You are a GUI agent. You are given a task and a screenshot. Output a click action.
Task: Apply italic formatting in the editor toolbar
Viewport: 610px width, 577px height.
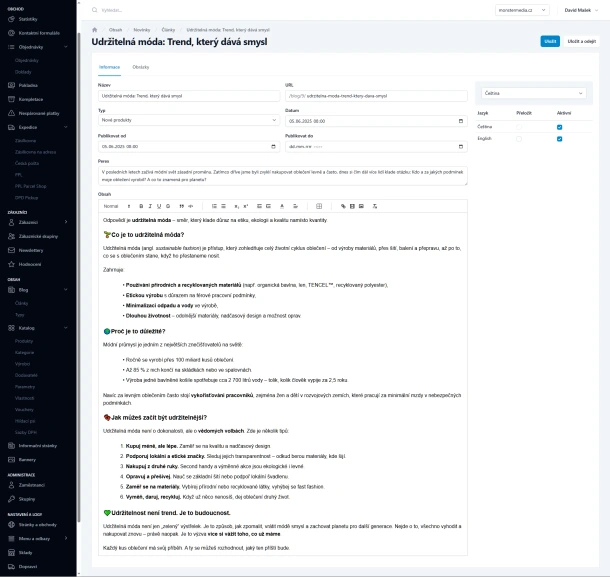coord(149,206)
